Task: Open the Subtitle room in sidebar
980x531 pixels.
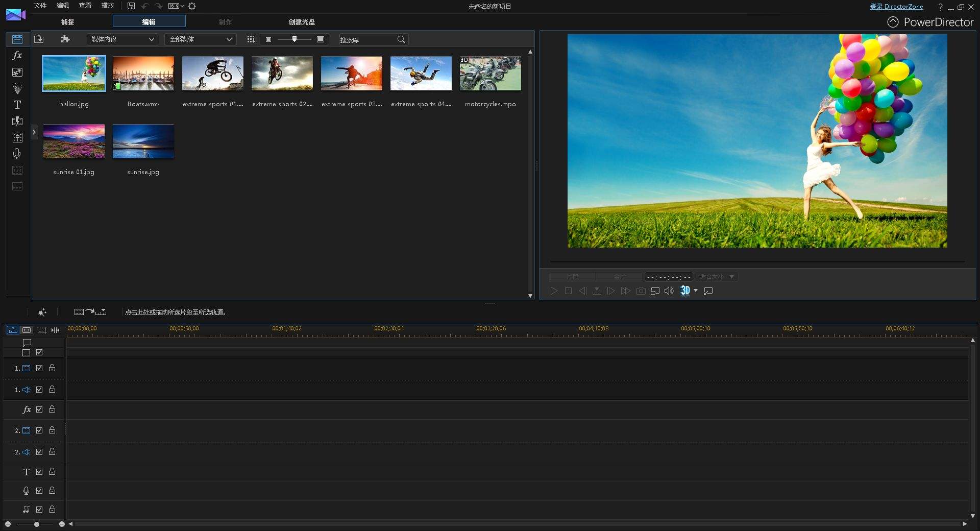Action: click(17, 186)
